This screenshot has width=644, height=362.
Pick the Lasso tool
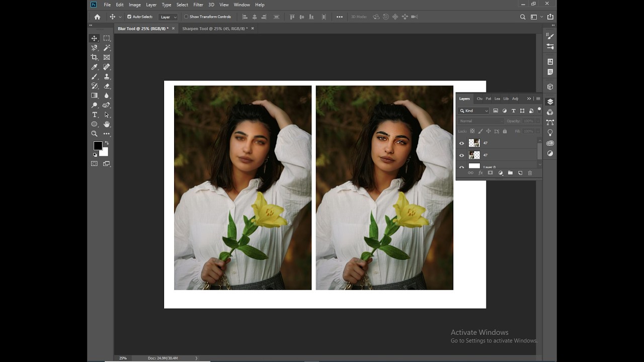click(94, 48)
